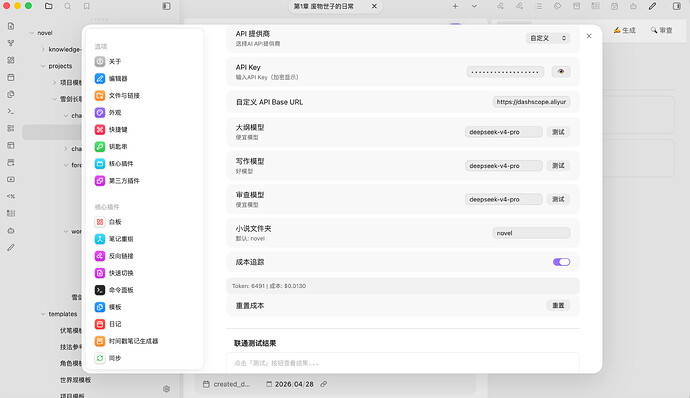Open search via magnifier icon in top bar
Viewport: 690px width, 398px height.
68,6
